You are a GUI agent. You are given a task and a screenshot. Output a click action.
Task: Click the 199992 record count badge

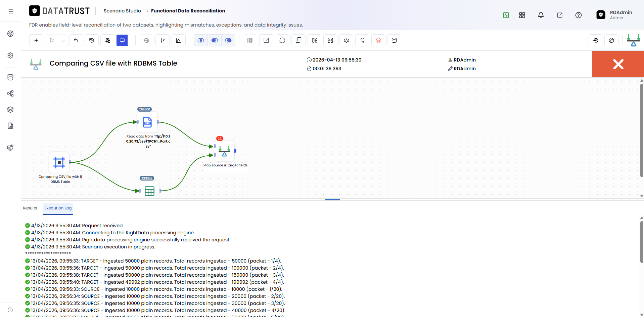click(147, 178)
